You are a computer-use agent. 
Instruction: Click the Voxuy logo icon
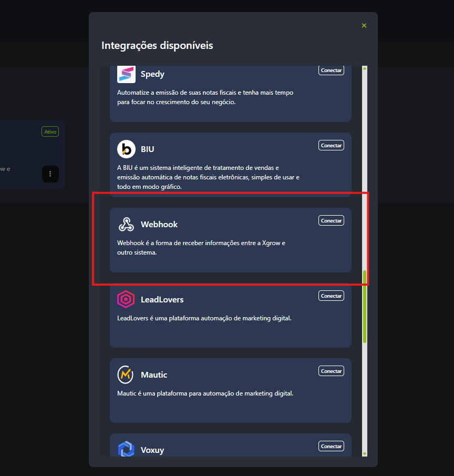pos(126,449)
